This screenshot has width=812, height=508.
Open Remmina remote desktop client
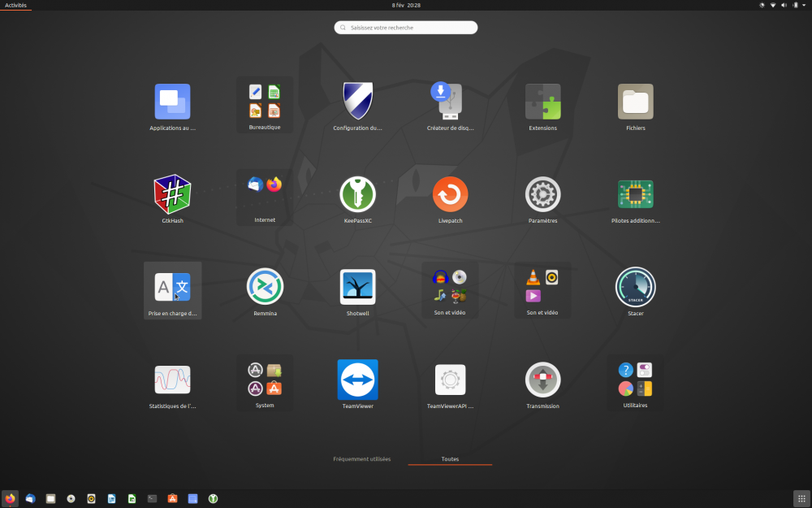coord(265,287)
